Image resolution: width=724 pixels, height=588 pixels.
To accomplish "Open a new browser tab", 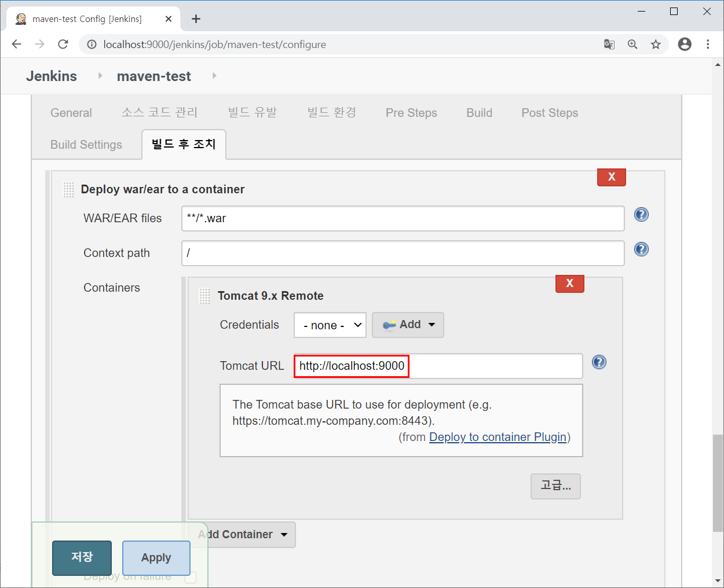I will point(196,19).
